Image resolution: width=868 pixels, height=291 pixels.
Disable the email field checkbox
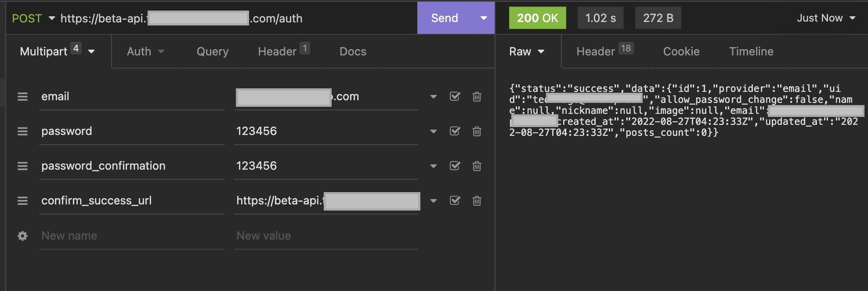click(455, 96)
